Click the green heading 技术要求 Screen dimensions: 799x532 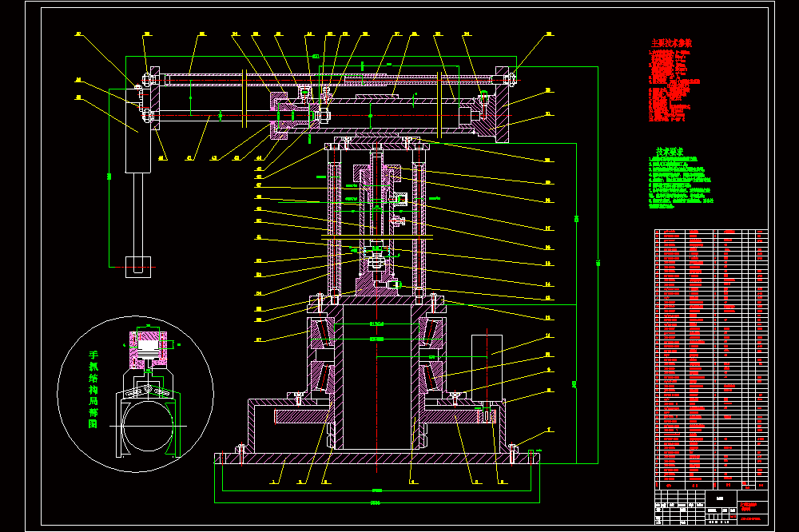click(x=670, y=152)
